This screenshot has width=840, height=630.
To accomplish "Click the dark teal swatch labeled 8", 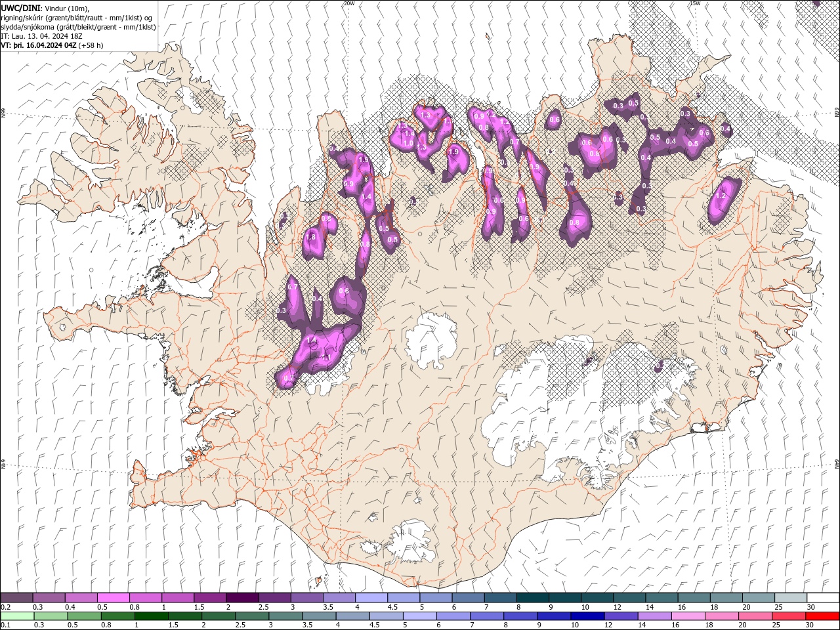I will tap(532, 598).
